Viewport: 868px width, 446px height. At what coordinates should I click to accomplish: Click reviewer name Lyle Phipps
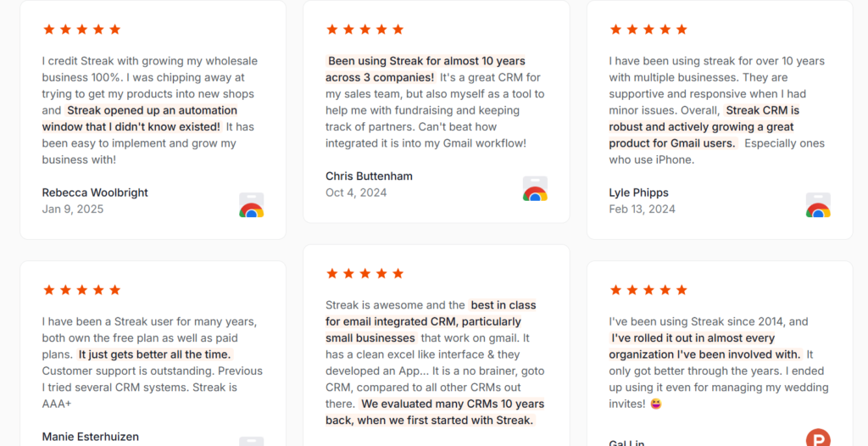click(x=639, y=192)
